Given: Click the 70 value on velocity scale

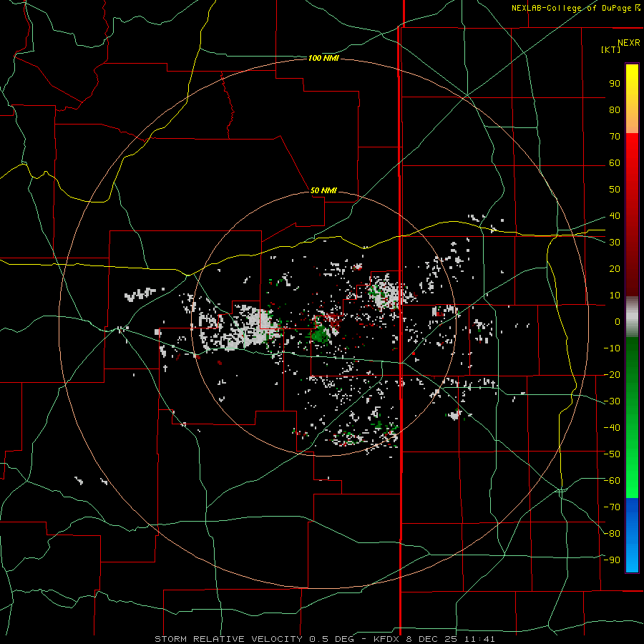Looking at the screenshot, I should click(x=615, y=137).
